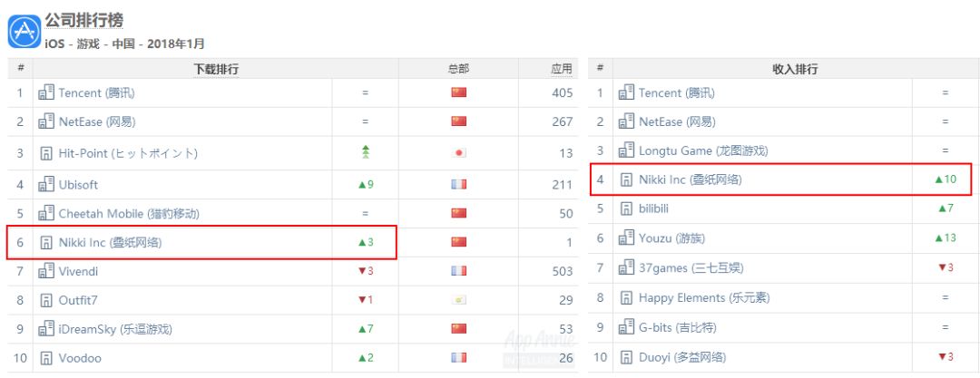Click the company icon beside Tencent in downloads
Viewport: 980px width, 378px height.
pos(47,92)
